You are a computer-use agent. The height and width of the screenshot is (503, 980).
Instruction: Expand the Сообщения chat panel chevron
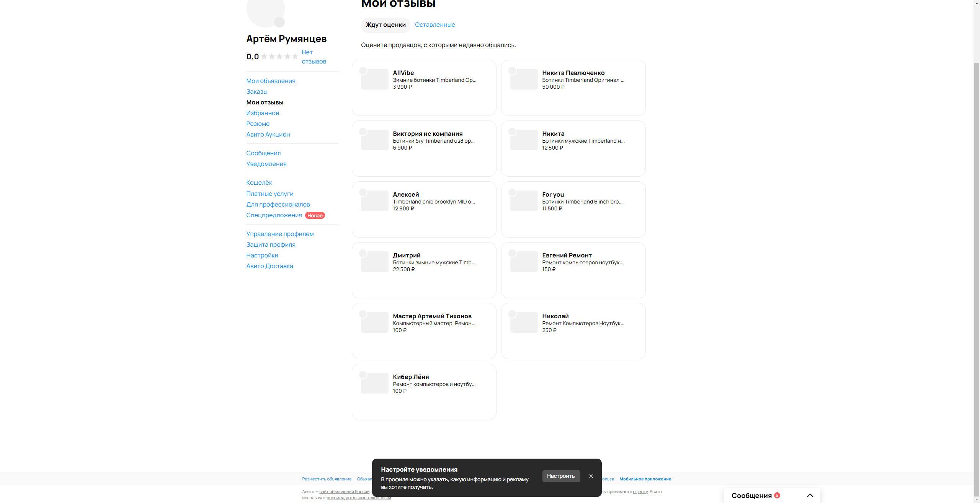[810, 495]
